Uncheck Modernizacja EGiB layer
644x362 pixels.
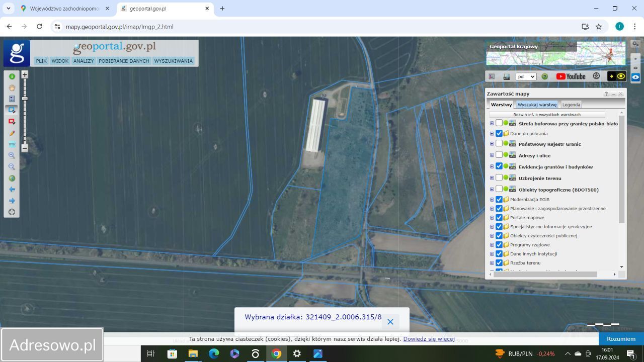(499, 200)
